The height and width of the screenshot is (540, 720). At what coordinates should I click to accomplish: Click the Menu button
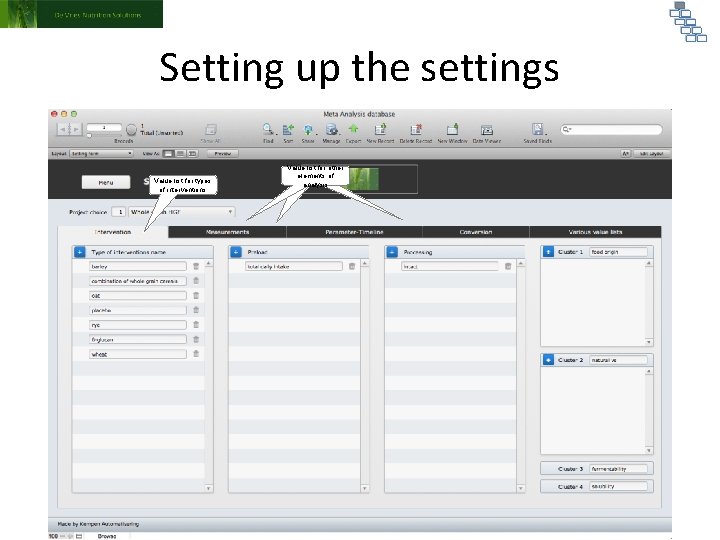tap(106, 182)
